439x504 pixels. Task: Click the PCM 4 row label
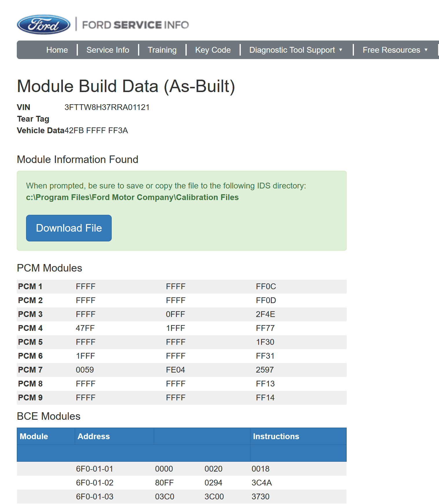pos(30,328)
